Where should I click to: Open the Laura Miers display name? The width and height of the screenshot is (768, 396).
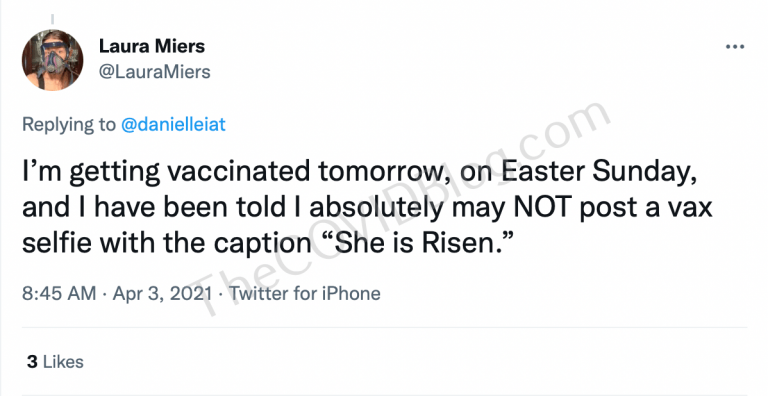pyautogui.click(x=152, y=46)
